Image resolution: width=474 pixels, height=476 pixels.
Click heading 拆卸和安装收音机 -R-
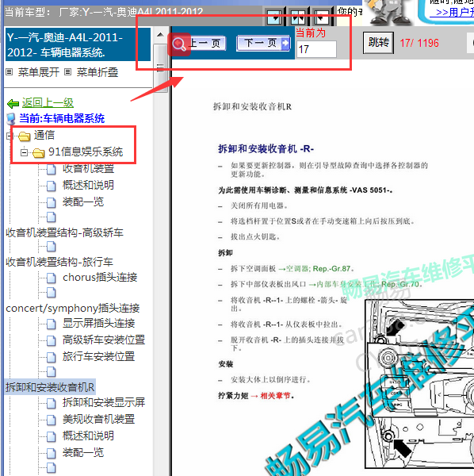click(x=266, y=149)
